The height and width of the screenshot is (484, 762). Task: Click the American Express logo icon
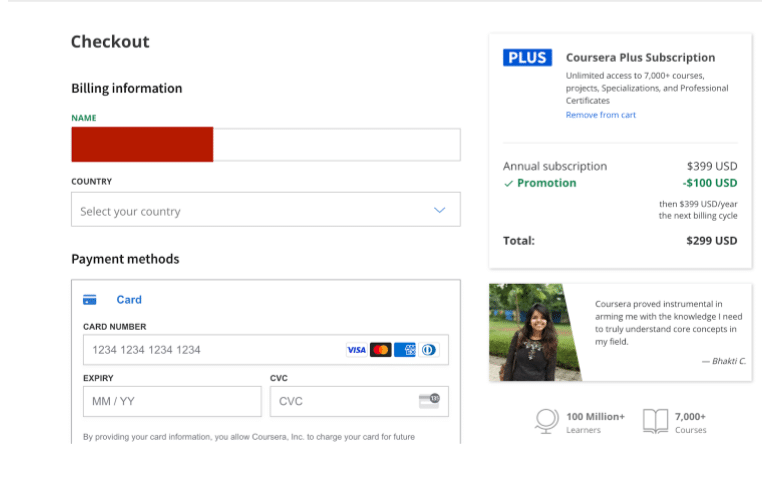pos(405,350)
